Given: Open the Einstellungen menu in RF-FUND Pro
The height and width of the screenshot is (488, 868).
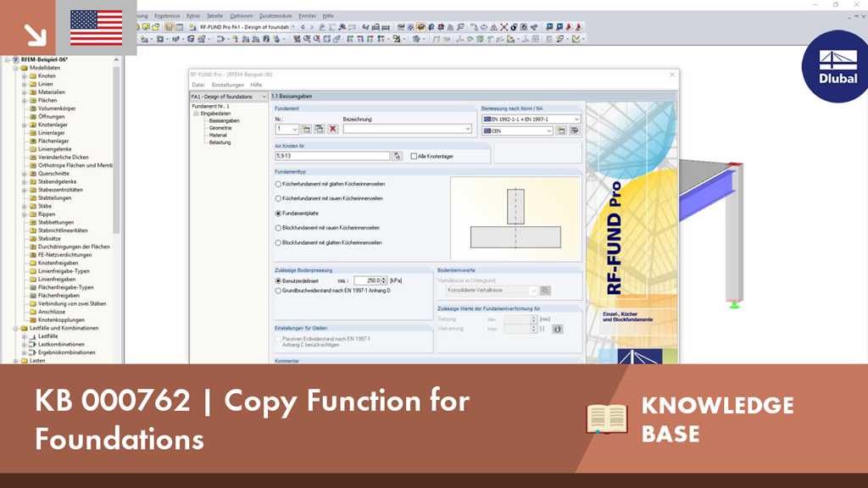Looking at the screenshot, I should tap(227, 86).
